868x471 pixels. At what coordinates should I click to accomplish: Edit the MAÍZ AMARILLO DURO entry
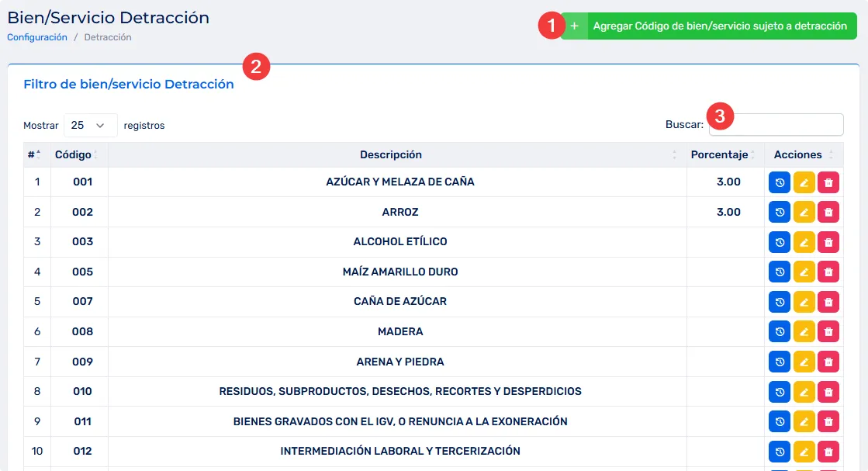(804, 272)
